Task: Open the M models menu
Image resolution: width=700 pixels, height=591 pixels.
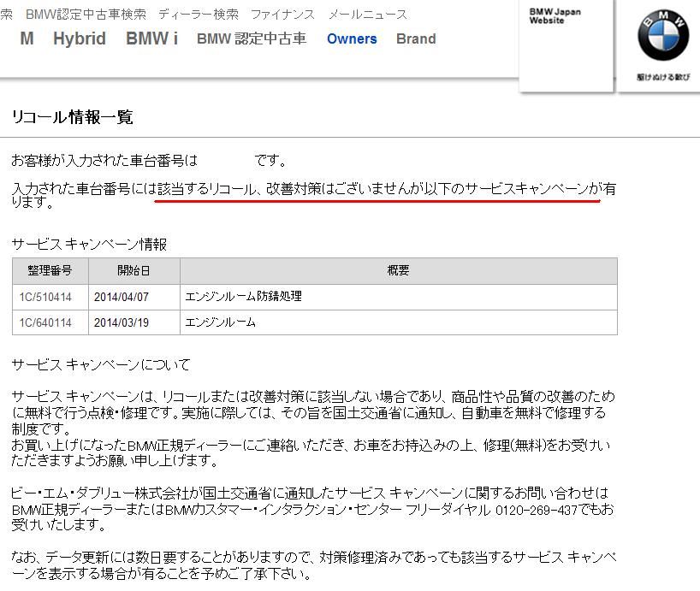Action: tap(27, 38)
